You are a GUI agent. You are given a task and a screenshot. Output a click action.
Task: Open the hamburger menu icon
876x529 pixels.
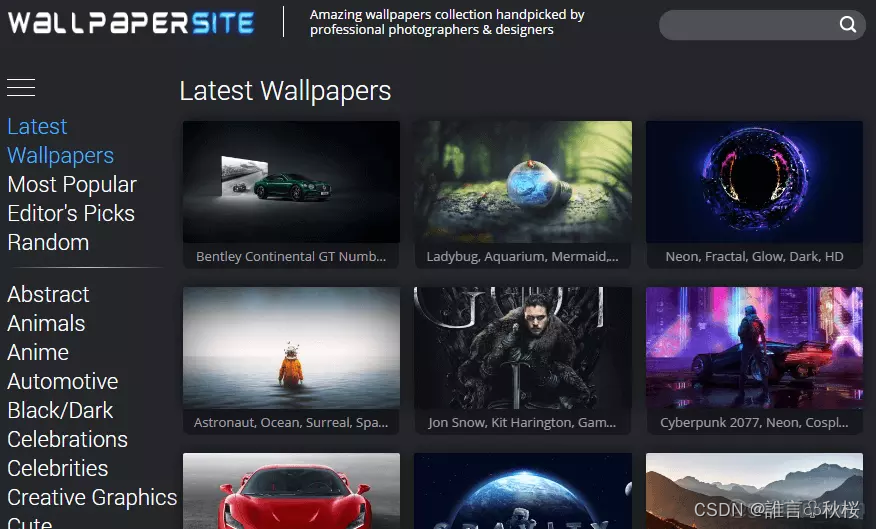click(x=21, y=88)
